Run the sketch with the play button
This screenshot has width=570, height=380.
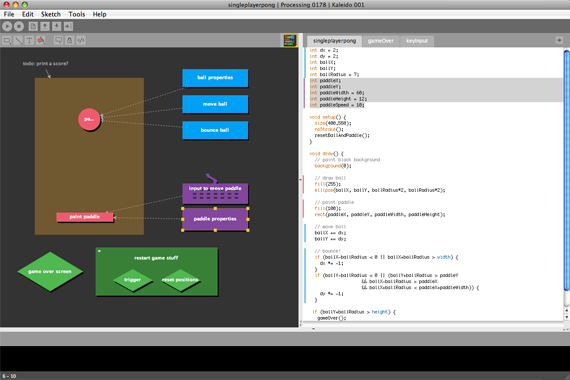(x=7, y=26)
